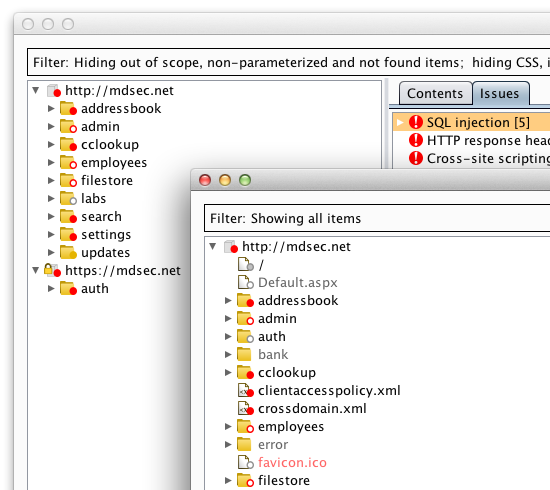This screenshot has height=490, width=550.
Task: Click the Cross-site scripting alert icon
Action: point(416,158)
